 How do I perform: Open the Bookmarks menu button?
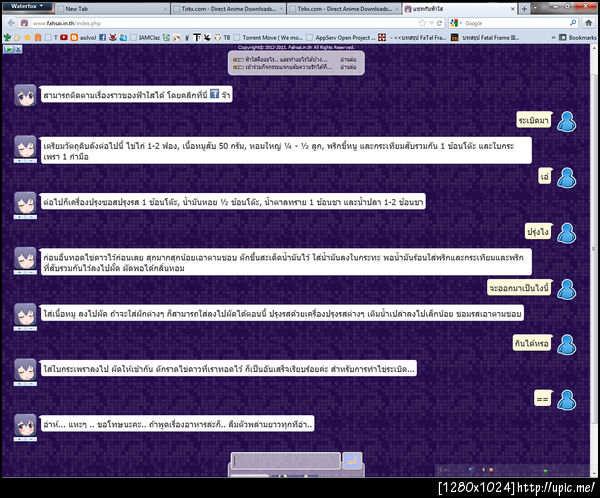pyautogui.click(x=578, y=37)
